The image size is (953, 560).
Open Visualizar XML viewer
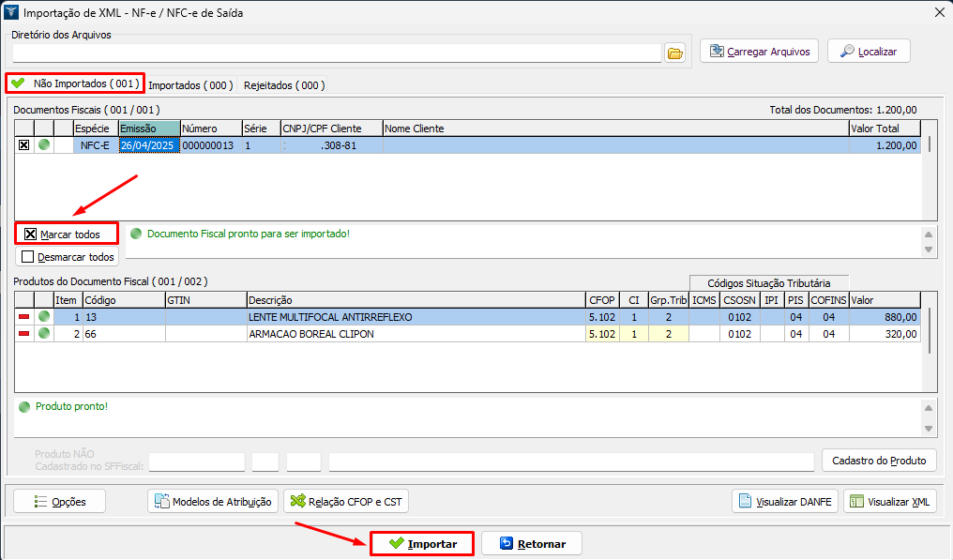click(890, 502)
